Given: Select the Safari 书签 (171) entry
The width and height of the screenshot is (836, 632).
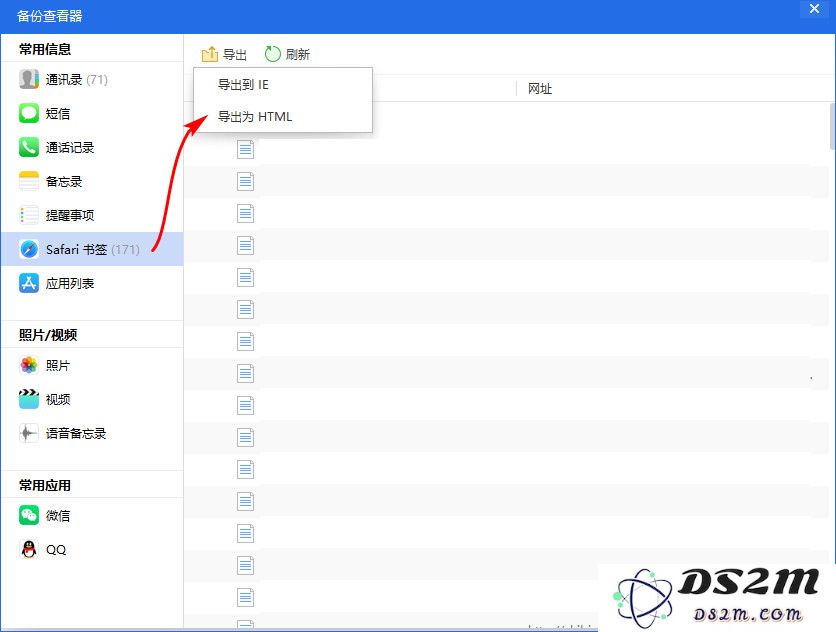Looking at the screenshot, I should click(x=92, y=249).
